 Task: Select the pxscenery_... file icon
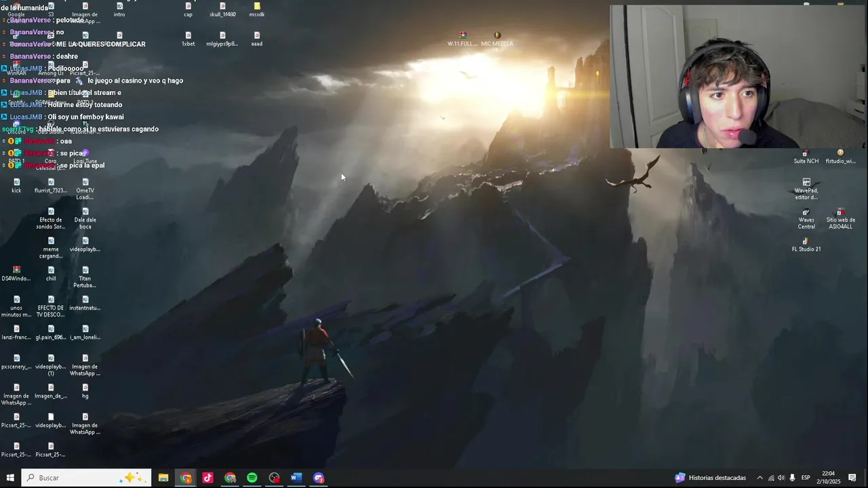(16, 362)
